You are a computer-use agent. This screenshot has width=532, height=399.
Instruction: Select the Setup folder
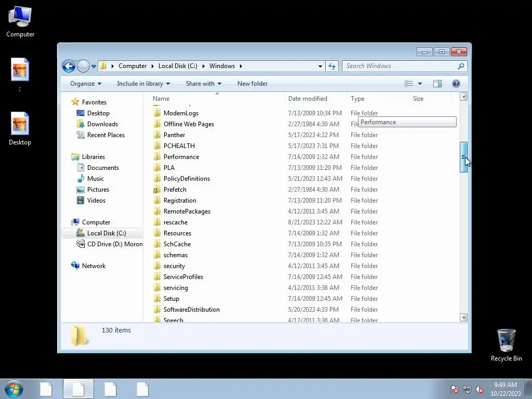(171, 299)
